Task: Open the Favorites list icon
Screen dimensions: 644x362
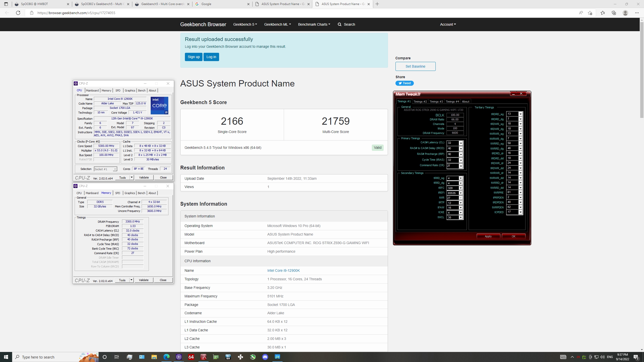Action: click(x=602, y=13)
